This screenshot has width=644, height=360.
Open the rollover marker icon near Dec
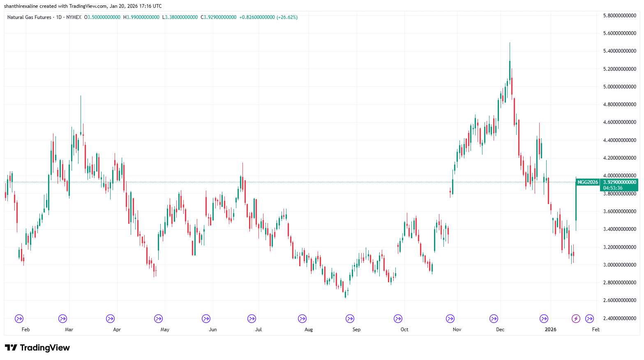tap(494, 318)
